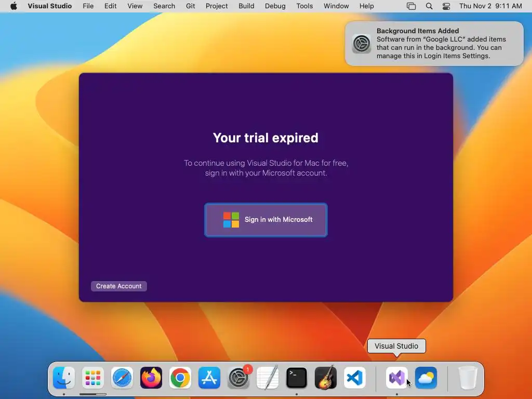
Task: Click the System Settings icon in the notification
Action: [x=362, y=44]
